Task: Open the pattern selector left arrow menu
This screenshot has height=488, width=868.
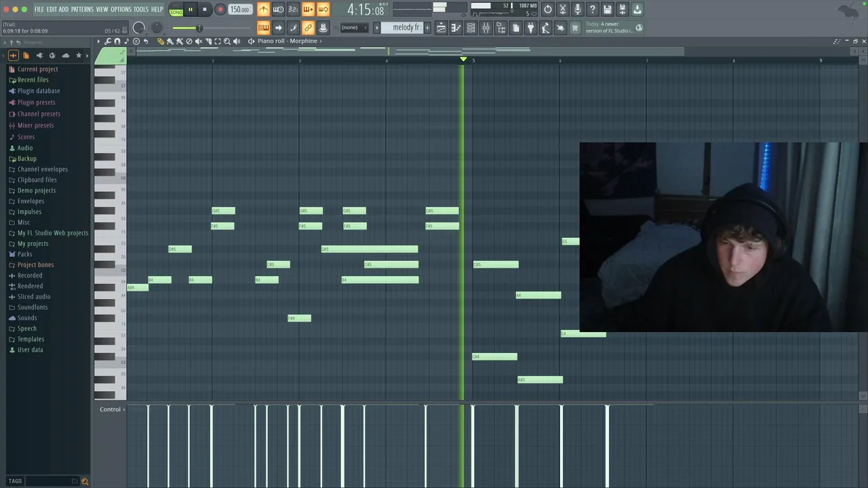Action: point(377,28)
